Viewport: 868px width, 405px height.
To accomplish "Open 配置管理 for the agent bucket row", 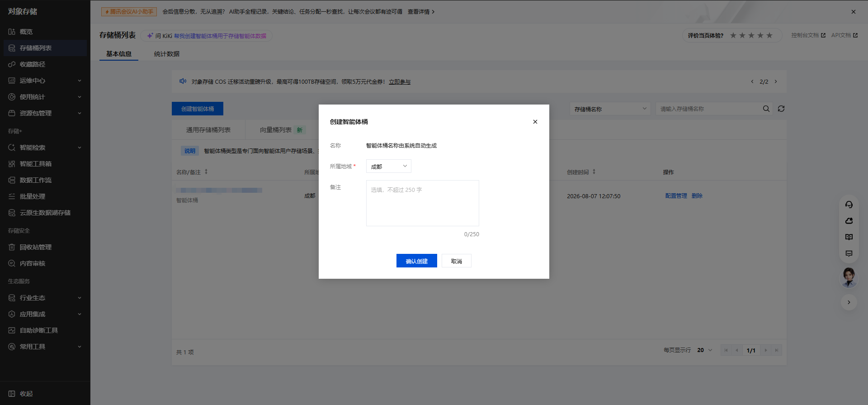I will (x=676, y=196).
